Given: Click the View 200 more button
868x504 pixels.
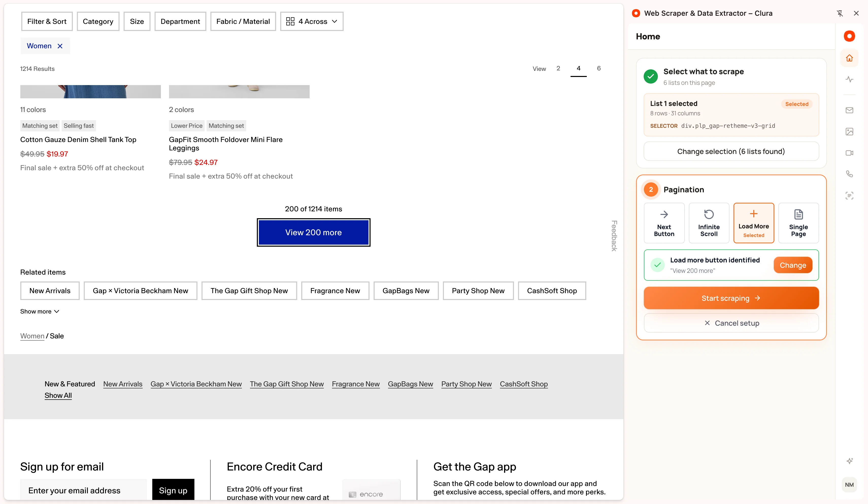Looking at the screenshot, I should point(313,232).
